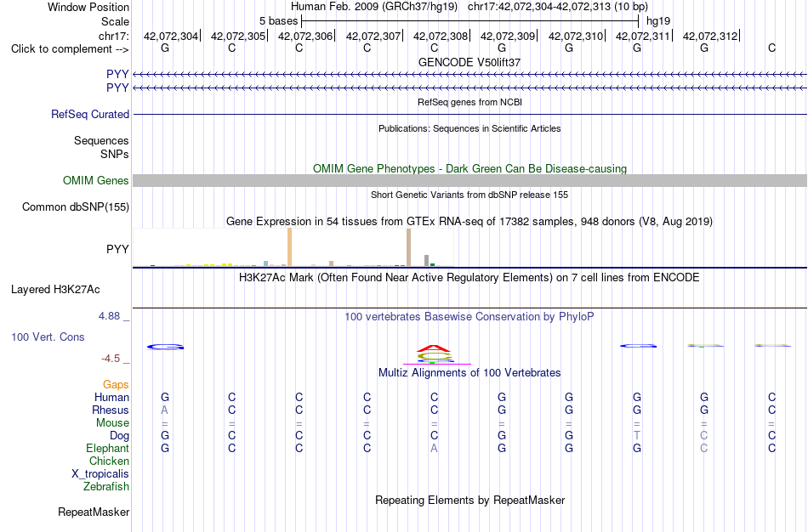Click the Chicken species label
Viewport: 808px width, 532px height.
(109, 461)
